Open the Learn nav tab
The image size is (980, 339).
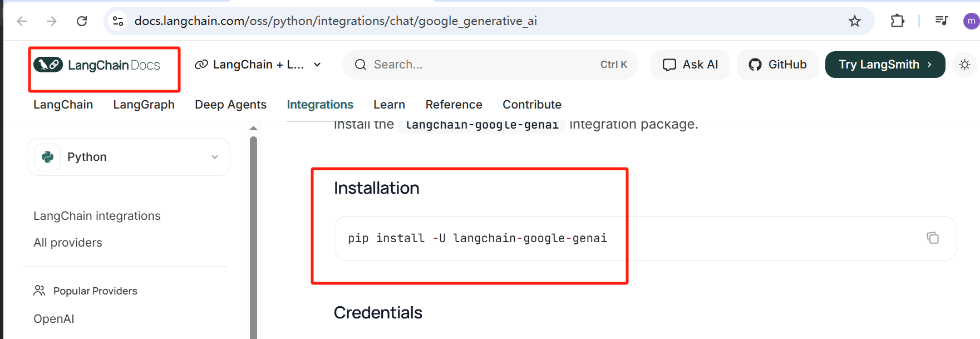(x=389, y=105)
